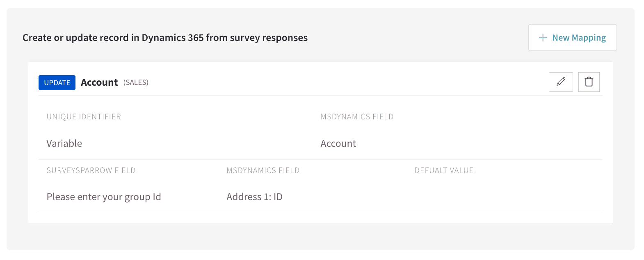
Task: Select the Account mapping title
Action: point(99,82)
